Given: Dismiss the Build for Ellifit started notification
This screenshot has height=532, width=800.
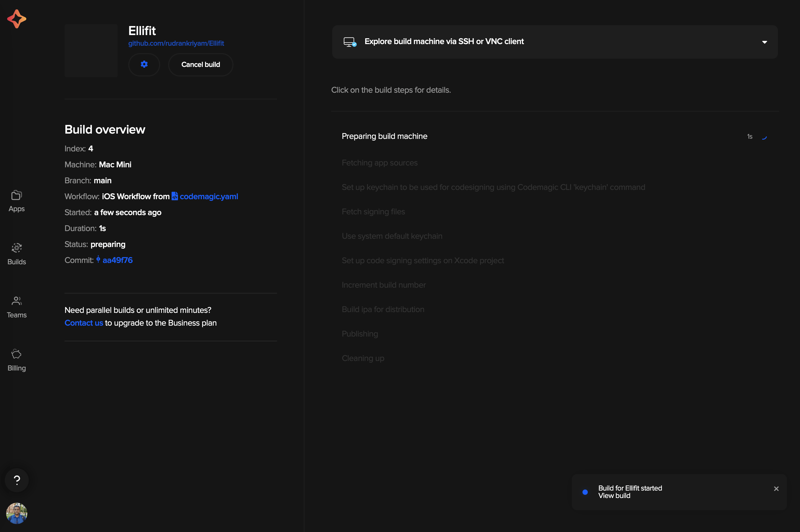Looking at the screenshot, I should 776,488.
